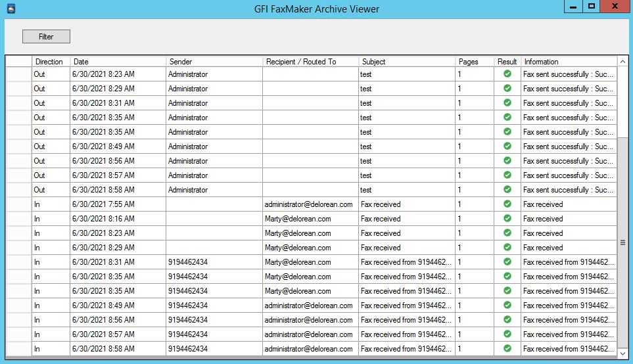This screenshot has height=364, width=633.
Task: Click administrator@delorean.com in In 8:56 AM row
Action: point(308,320)
